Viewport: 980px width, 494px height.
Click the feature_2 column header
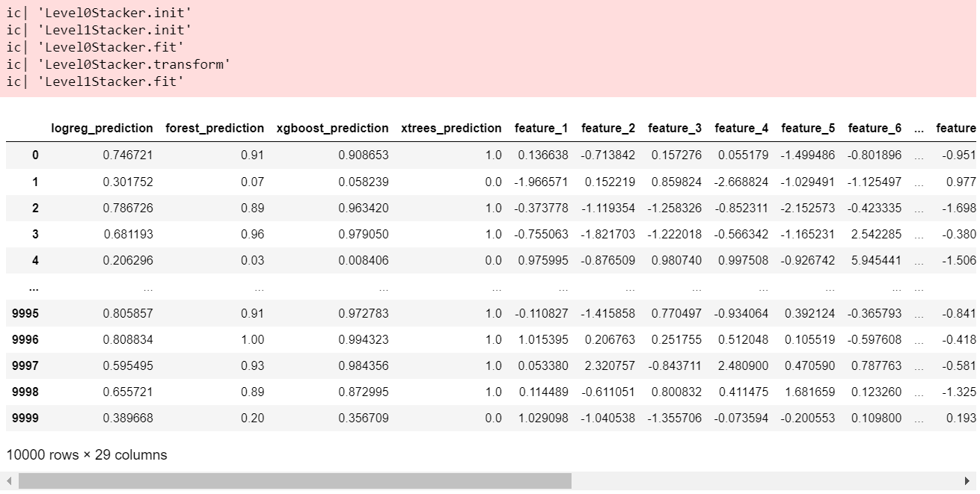[608, 129]
